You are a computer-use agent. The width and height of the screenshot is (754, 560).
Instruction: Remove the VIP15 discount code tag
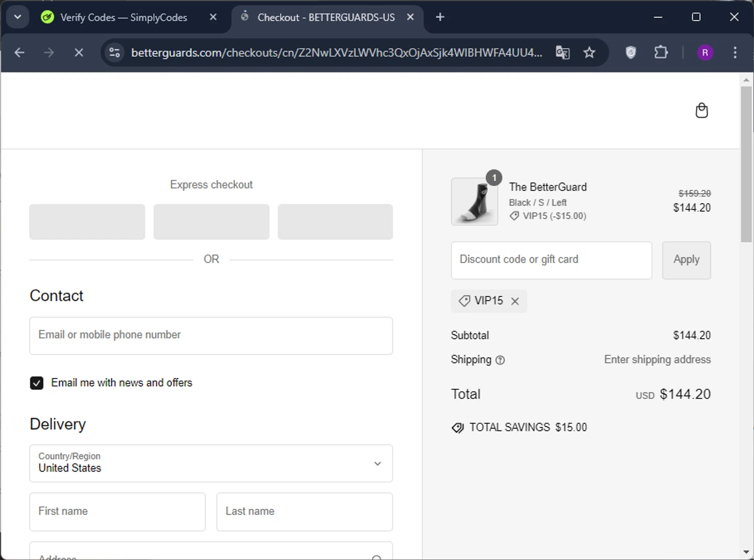pyautogui.click(x=515, y=301)
